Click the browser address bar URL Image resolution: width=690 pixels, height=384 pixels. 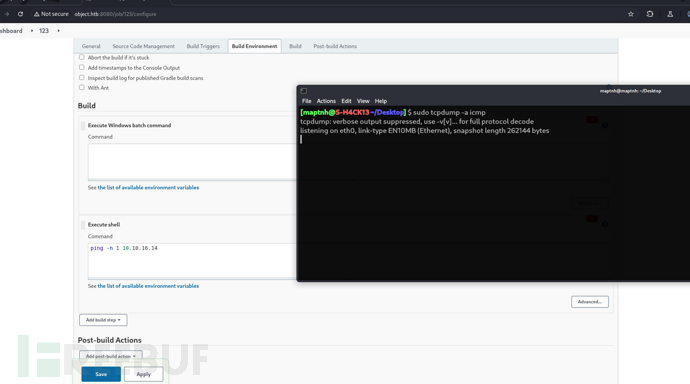(115, 14)
